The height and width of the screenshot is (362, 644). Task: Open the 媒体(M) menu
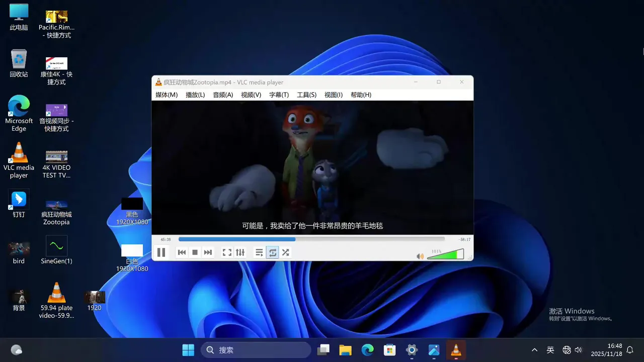[x=167, y=95]
